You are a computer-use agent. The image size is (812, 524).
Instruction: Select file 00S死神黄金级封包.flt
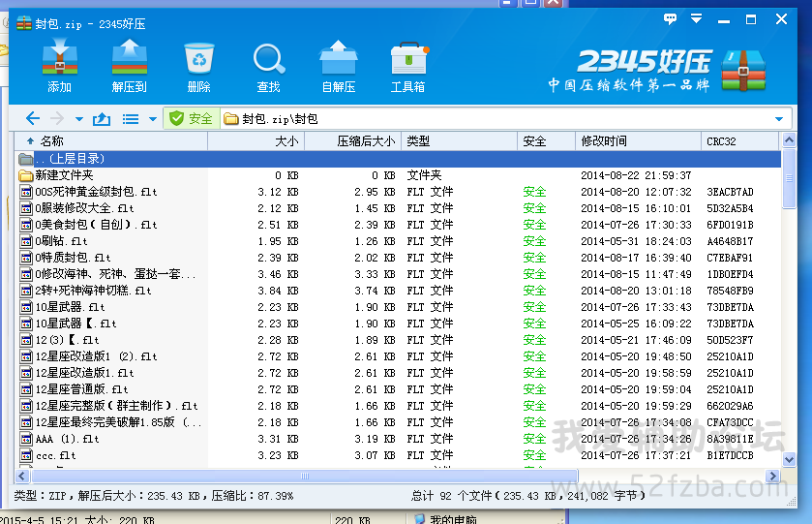coord(398,192)
